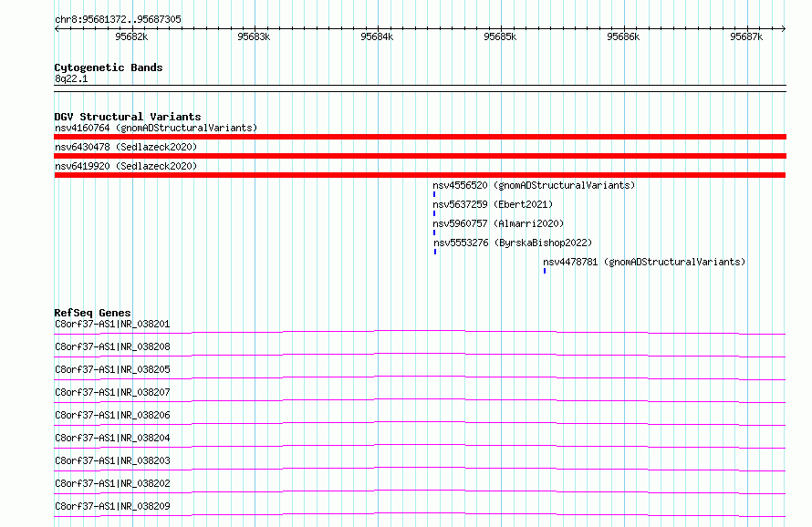Select gene C8orf37-AS1|NR_038207 label
812x527 pixels.
click(x=112, y=392)
